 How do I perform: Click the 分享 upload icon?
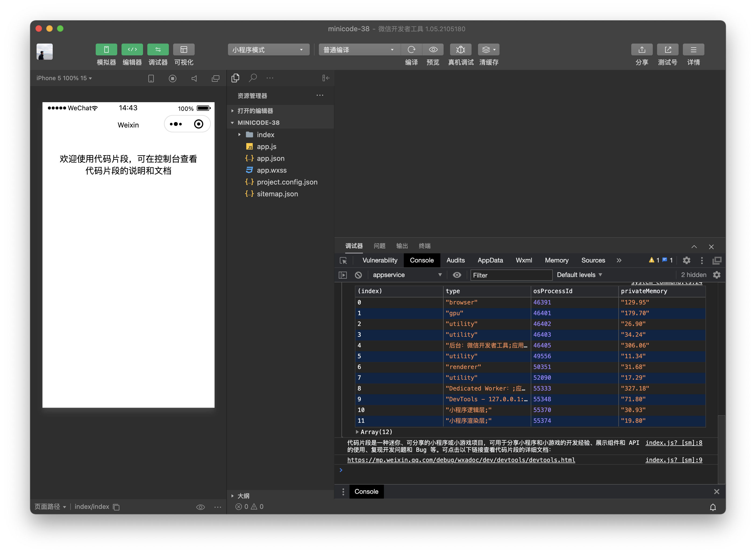point(642,50)
